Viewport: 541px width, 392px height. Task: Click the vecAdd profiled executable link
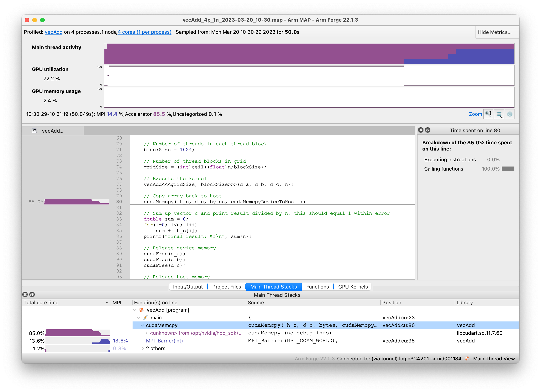coord(53,32)
